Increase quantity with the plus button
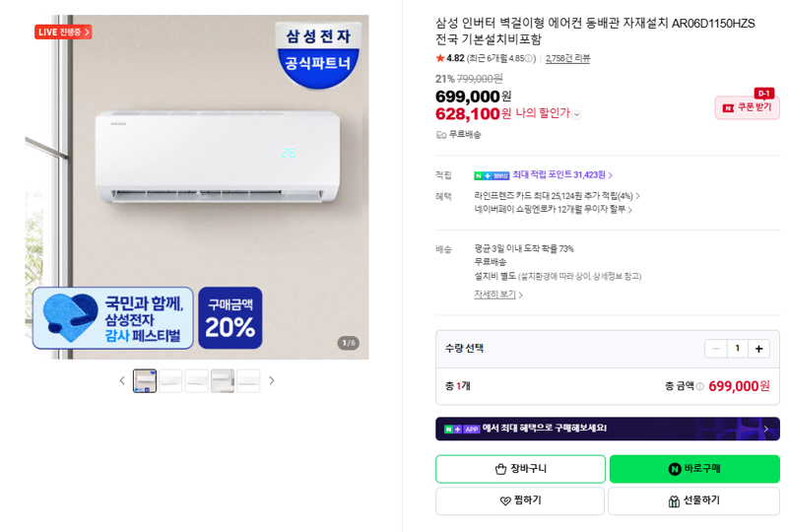This screenshot has width=788, height=532. click(x=758, y=349)
